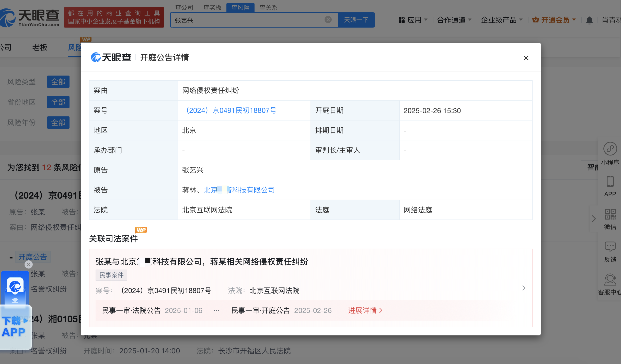Switch to the 查关系 tab

(268, 7)
